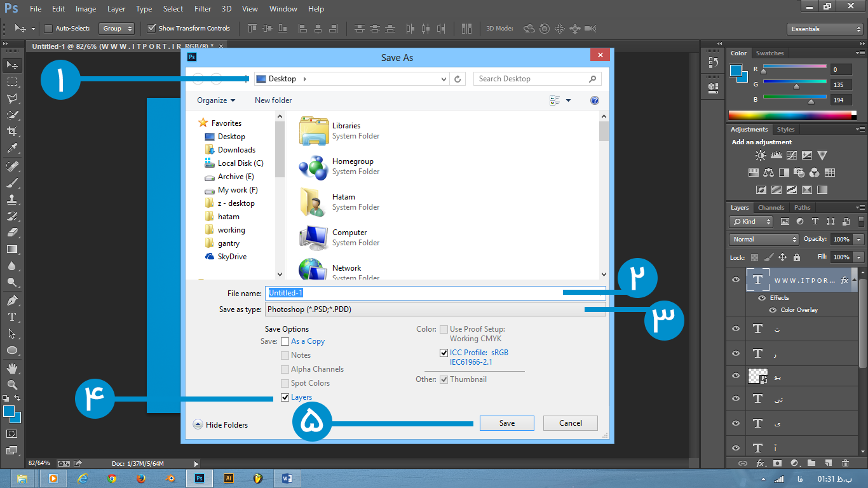Toggle the ICC Profile checkbox
Viewport: 868px width, 488px height.
[444, 353]
